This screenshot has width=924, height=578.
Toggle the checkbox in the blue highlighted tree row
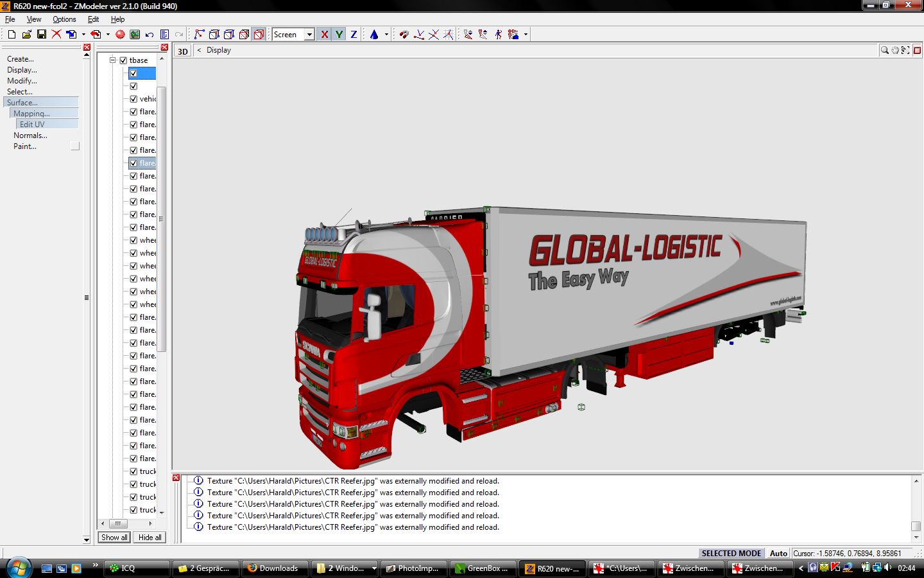click(133, 73)
